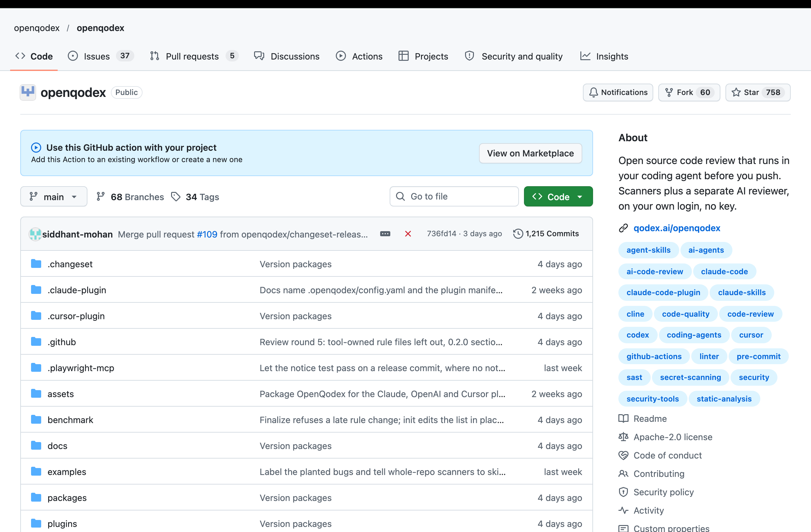Open the 1,215 Commits history

click(546, 234)
